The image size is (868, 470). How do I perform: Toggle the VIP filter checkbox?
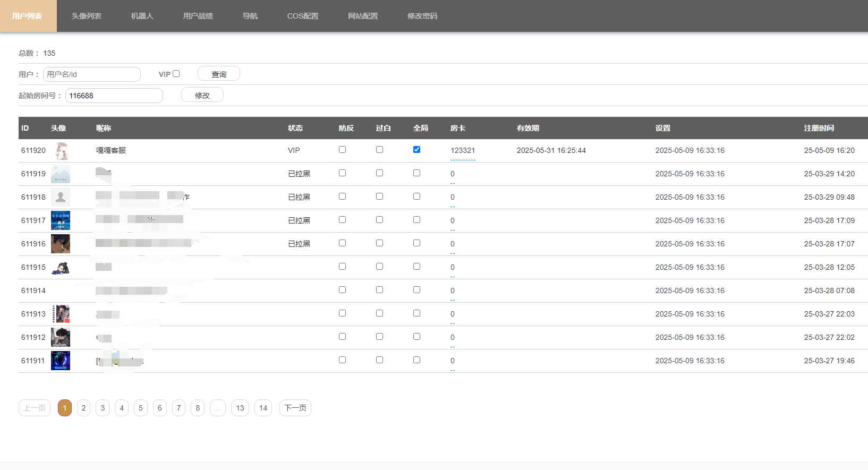pyautogui.click(x=176, y=74)
